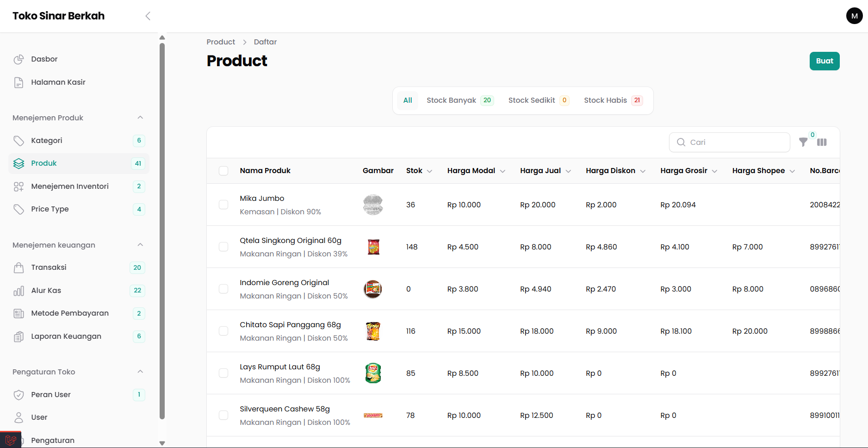868x448 pixels.
Task: Open Pengaturan in the sidebar
Action: [x=79, y=440]
